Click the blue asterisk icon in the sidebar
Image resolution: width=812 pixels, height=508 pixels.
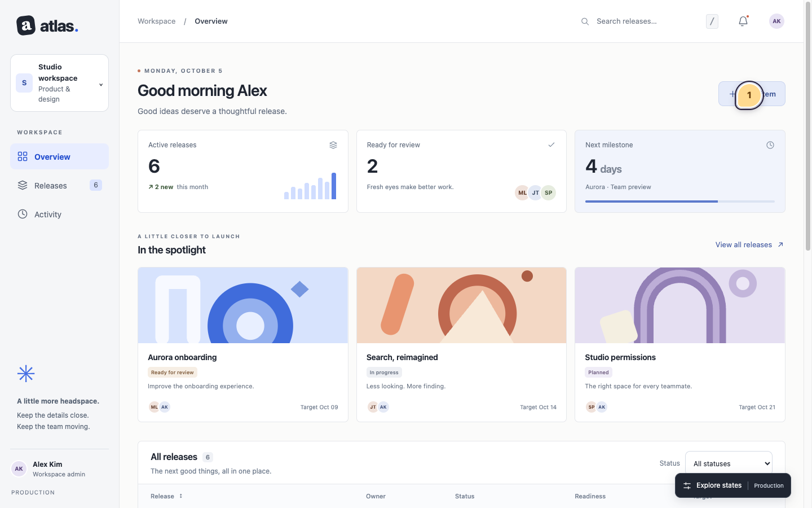point(26,374)
